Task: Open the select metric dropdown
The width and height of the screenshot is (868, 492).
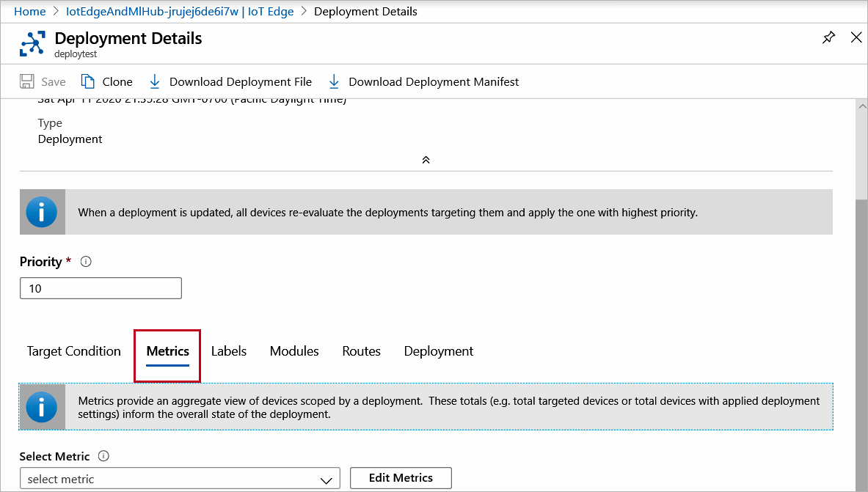Action: pos(180,478)
